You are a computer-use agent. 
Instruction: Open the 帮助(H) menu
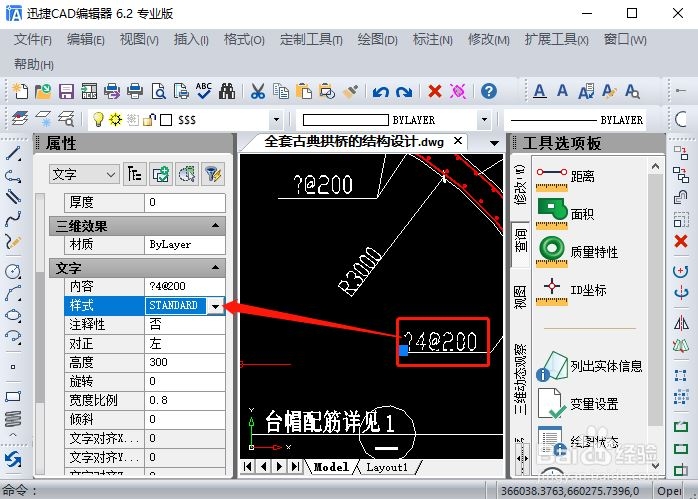click(34, 65)
